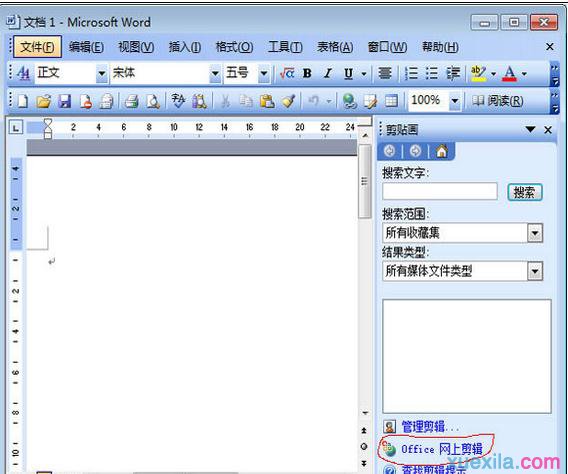Click the tab stop selector on ruler
Screen dimensions: 568x474
pyautogui.click(x=16, y=127)
